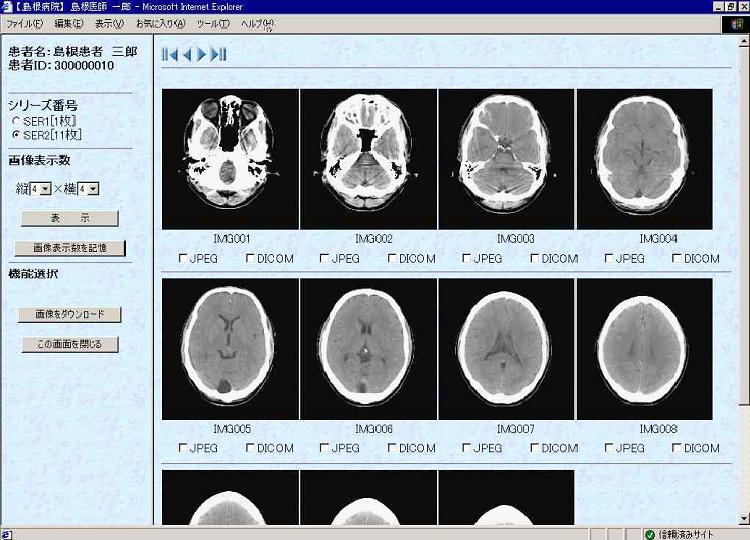Check DICOM box under IMG004
This screenshot has height=540, width=750.
click(677, 258)
